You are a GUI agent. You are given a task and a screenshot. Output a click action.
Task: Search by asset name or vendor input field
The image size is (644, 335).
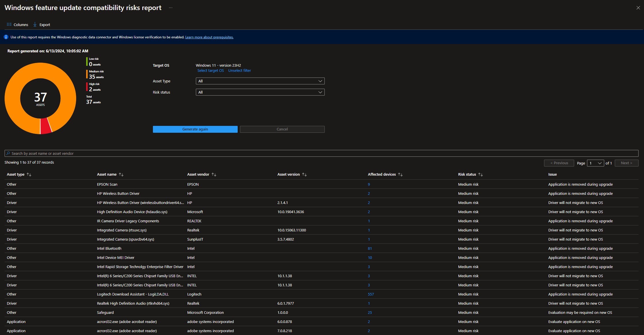click(322, 153)
